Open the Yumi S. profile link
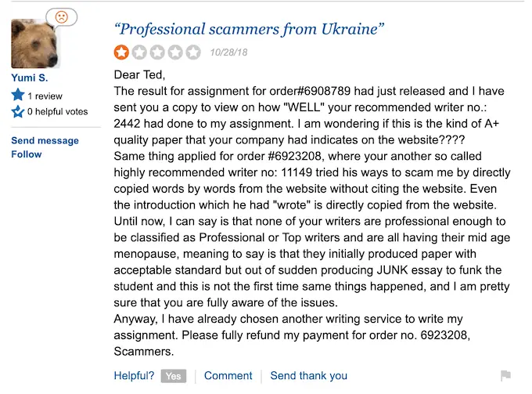Screen dimensions: 532x394 (29, 78)
